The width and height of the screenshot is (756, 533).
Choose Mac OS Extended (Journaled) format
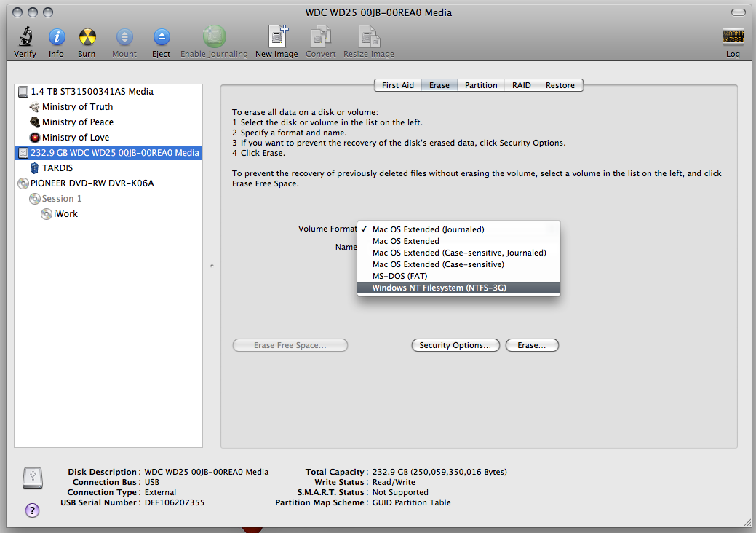(x=458, y=229)
